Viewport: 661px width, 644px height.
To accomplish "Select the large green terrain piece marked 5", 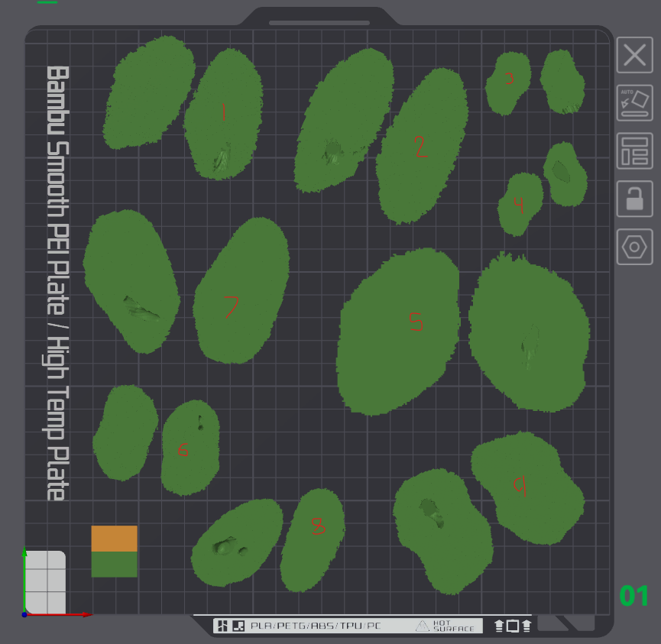I will (x=398, y=333).
